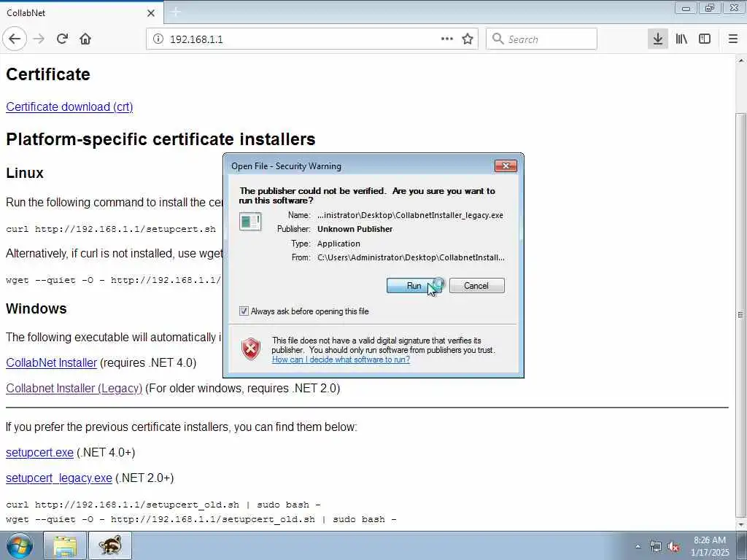The image size is (747, 560).
Task: Click the page vertical scrollbar thumb
Action: point(740,314)
